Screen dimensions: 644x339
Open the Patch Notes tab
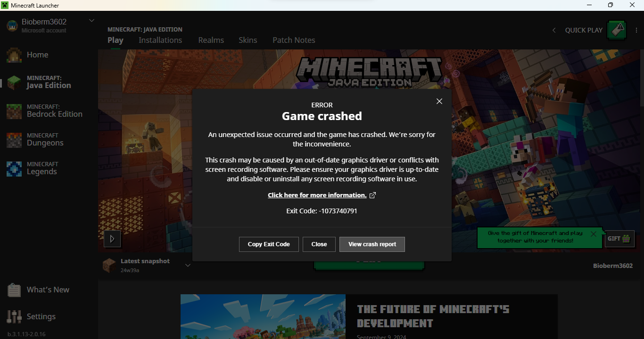[294, 40]
